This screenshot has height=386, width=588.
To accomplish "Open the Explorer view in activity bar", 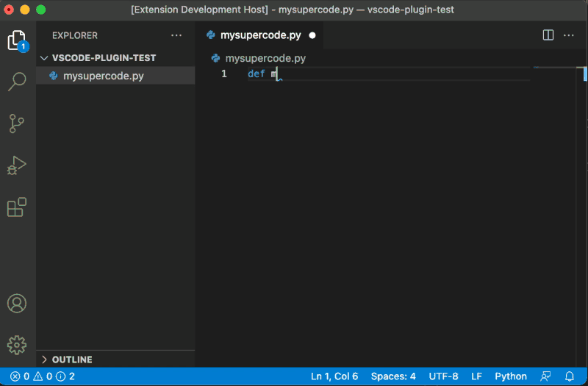I will (17, 40).
